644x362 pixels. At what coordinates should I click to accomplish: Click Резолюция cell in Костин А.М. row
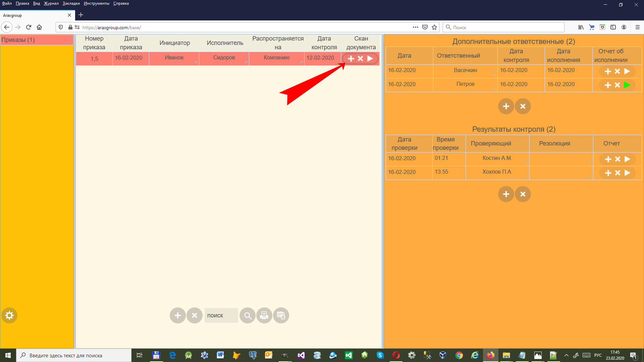561,159
